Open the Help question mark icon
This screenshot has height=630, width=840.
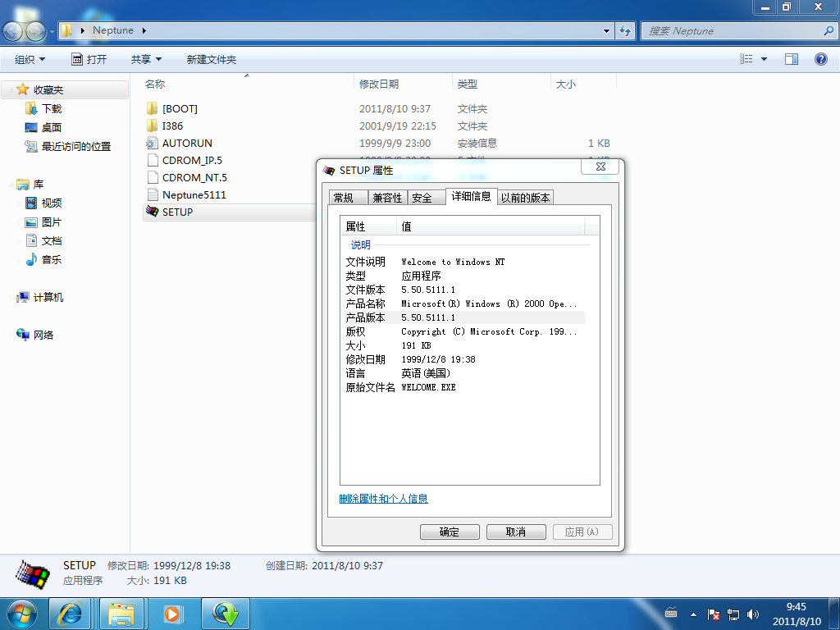pyautogui.click(x=820, y=59)
